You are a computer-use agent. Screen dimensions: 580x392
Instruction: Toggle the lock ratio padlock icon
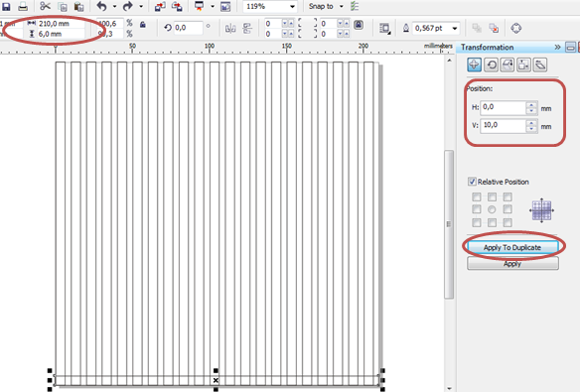[143, 25]
